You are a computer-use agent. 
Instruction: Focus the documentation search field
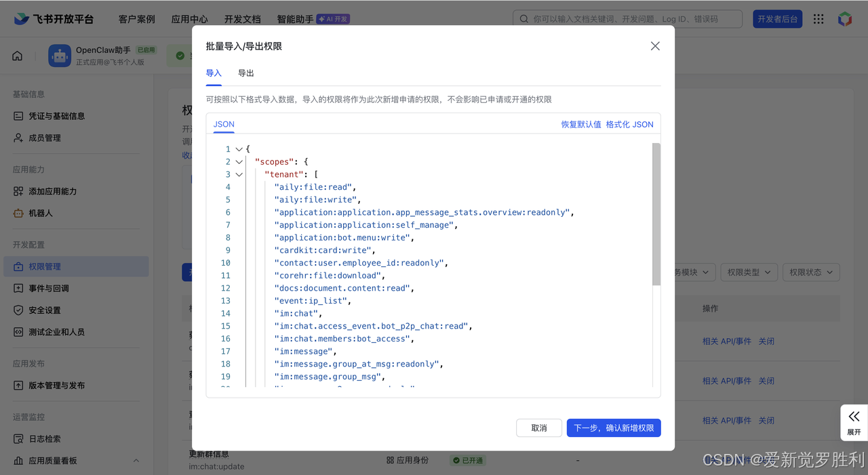(627, 19)
